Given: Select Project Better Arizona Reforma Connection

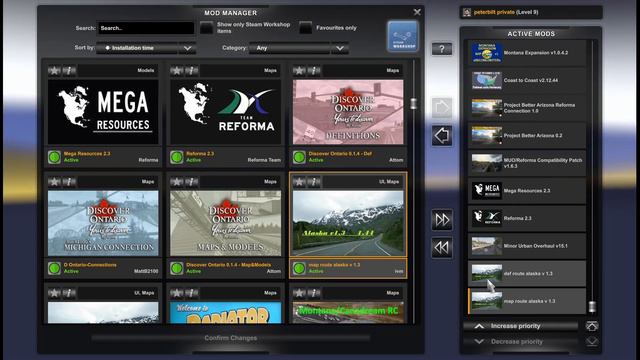Looking at the screenshot, I should 527,108.
